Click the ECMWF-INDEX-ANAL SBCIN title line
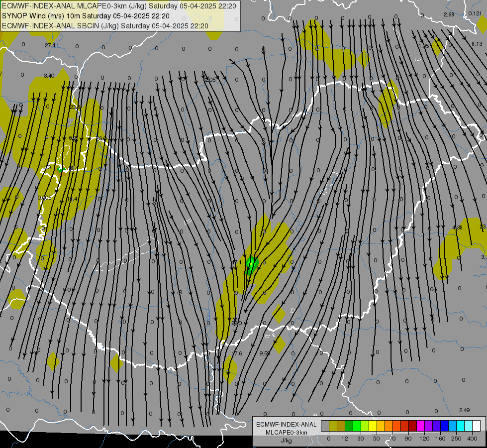Screen dimensions: 487x448 [105, 26]
